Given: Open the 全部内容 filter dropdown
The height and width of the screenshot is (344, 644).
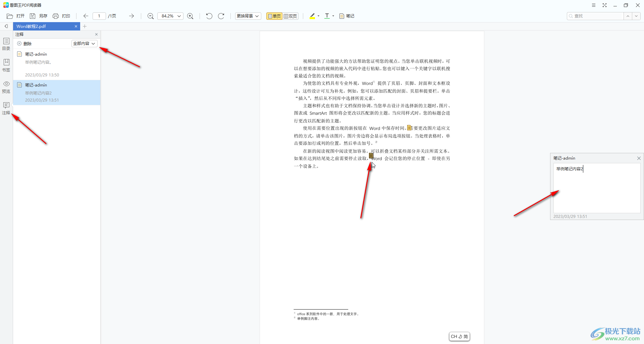Looking at the screenshot, I should click(x=84, y=44).
